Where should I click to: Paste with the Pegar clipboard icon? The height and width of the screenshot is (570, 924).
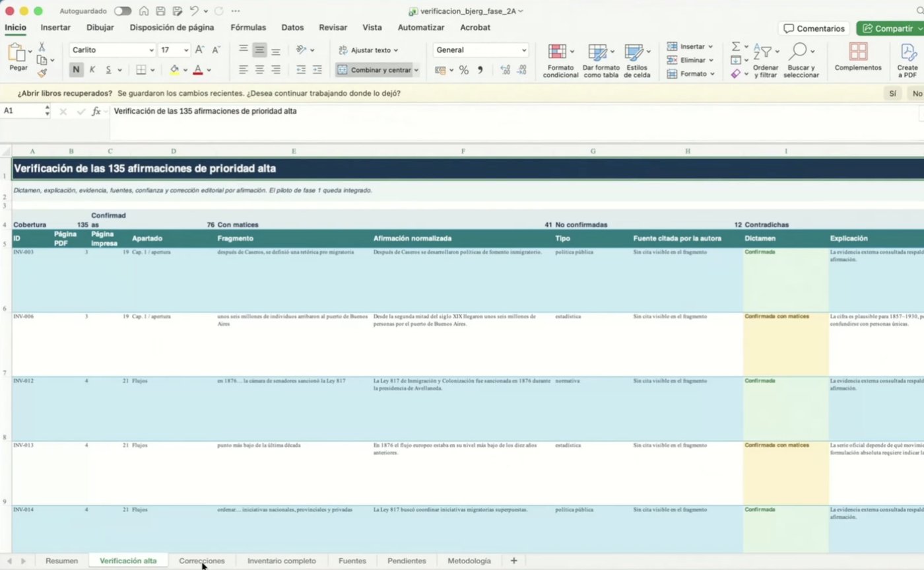coord(18,53)
